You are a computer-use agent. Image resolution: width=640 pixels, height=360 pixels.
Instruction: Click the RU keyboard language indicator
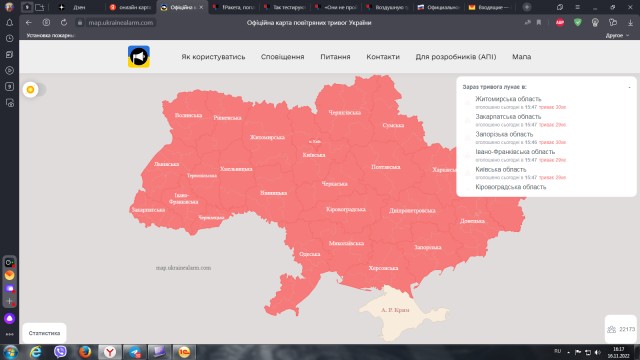[x=558, y=351]
